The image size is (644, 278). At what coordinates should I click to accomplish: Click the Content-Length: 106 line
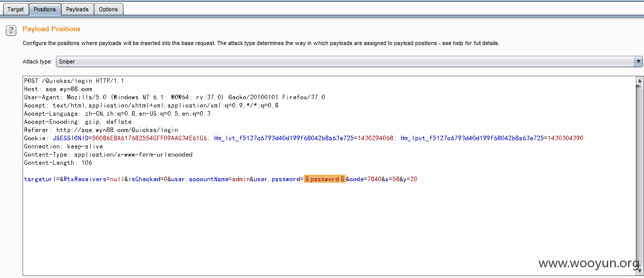[58, 163]
